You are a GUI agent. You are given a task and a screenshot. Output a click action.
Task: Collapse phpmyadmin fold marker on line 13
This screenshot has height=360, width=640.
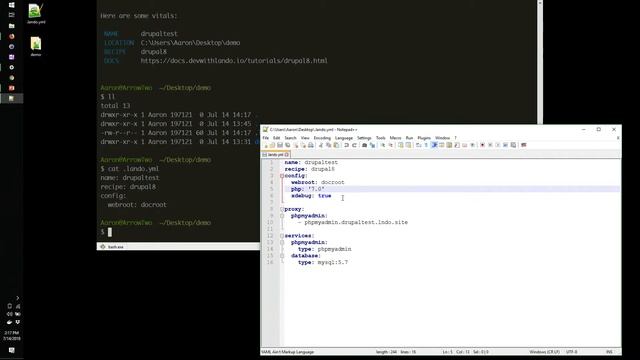(x=282, y=242)
